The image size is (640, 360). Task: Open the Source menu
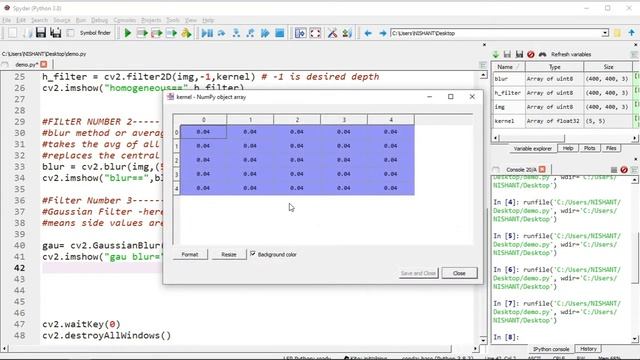(62, 20)
